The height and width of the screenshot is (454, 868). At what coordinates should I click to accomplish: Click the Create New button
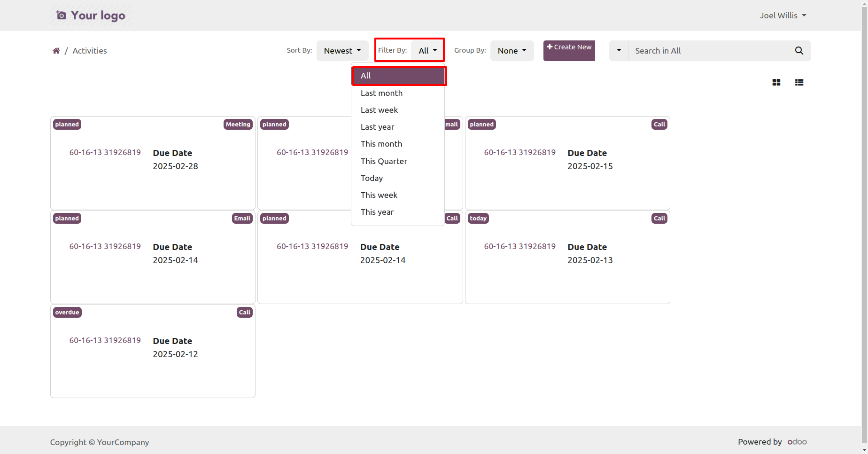click(569, 51)
